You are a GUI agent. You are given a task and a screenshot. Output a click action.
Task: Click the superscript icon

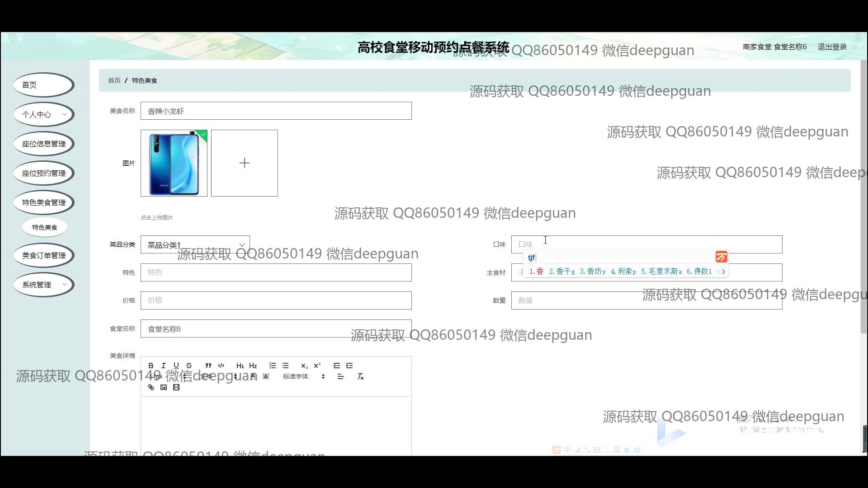pos(317,366)
